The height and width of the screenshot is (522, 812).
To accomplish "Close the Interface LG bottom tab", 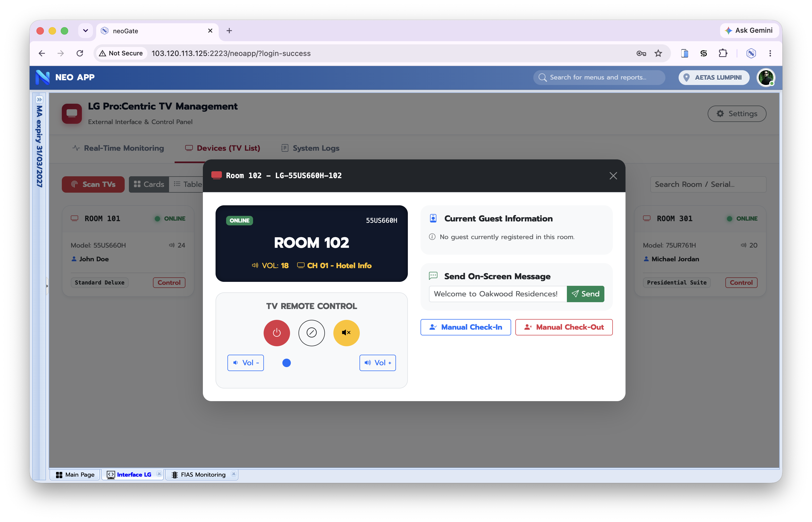I will point(159,473).
